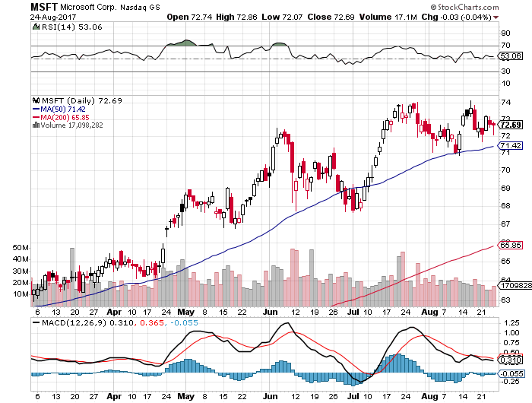
Task: Click the black MACD legend line swatch
Action: pos(36,322)
